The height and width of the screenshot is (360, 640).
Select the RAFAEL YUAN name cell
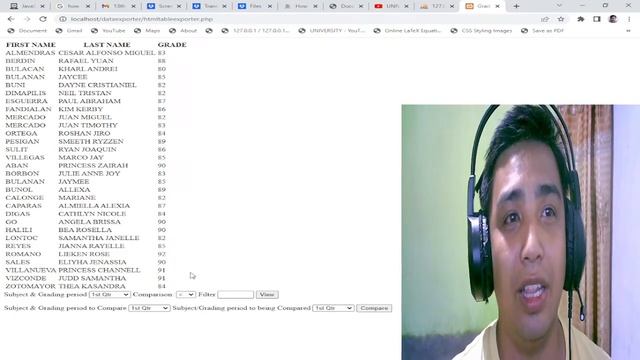86,61
